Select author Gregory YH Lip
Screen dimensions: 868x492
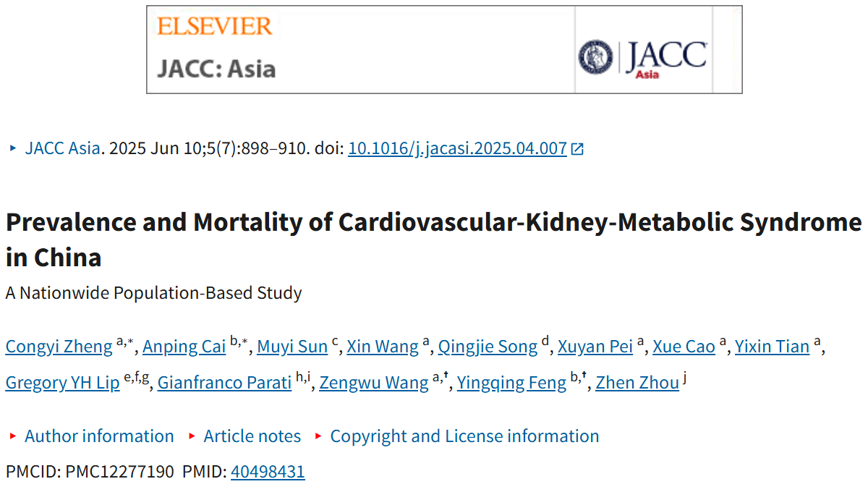62,383
